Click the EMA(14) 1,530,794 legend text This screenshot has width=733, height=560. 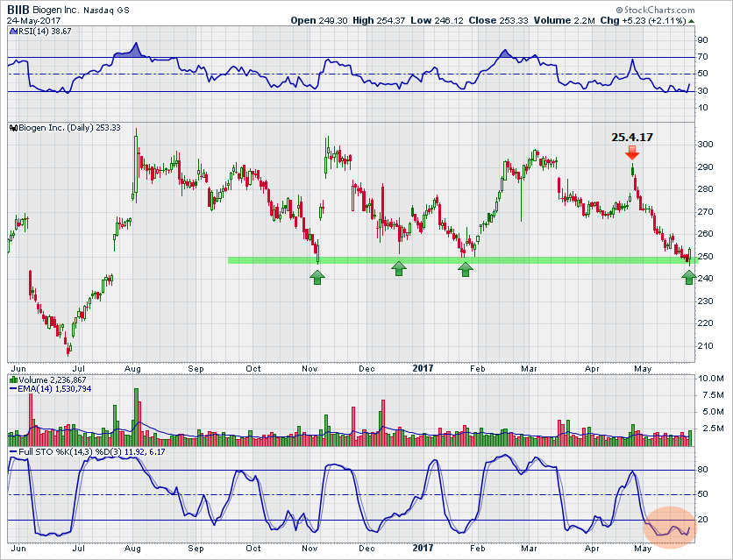54,388
